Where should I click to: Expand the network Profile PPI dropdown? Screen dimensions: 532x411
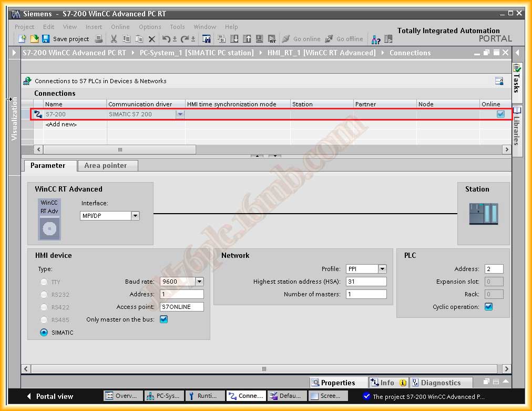382,269
